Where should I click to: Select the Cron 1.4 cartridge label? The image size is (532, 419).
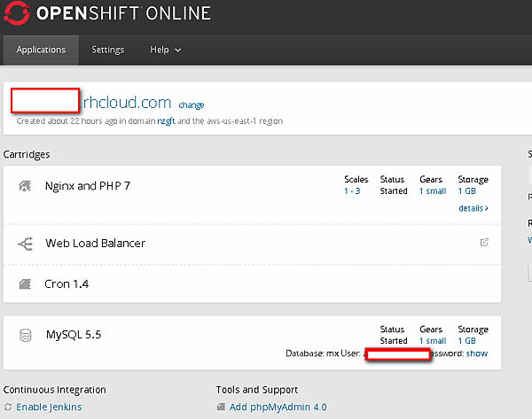click(x=66, y=284)
